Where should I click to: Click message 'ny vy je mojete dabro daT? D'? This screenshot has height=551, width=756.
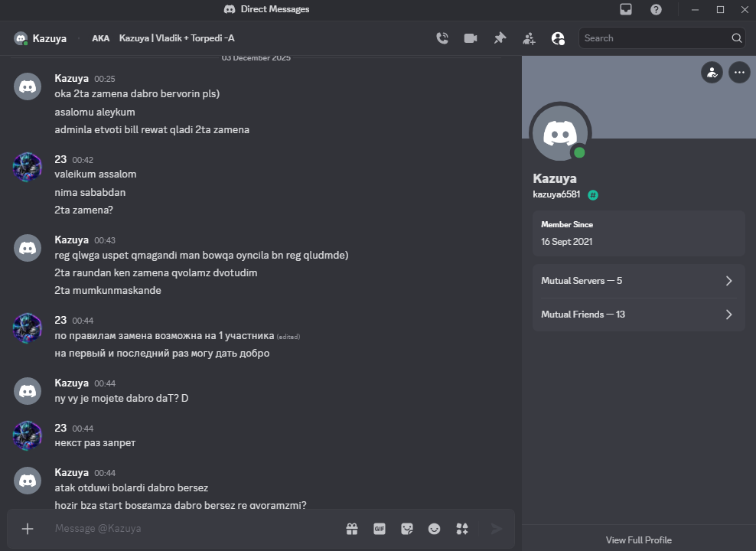[x=122, y=398]
